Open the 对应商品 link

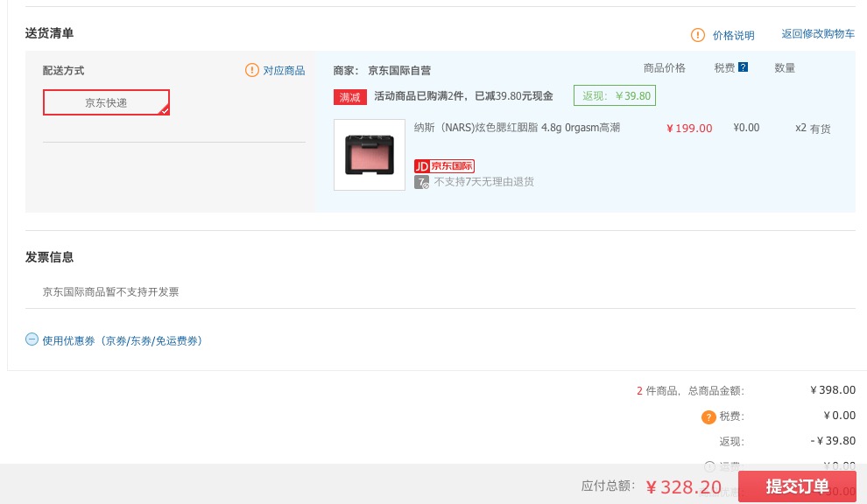(x=284, y=70)
